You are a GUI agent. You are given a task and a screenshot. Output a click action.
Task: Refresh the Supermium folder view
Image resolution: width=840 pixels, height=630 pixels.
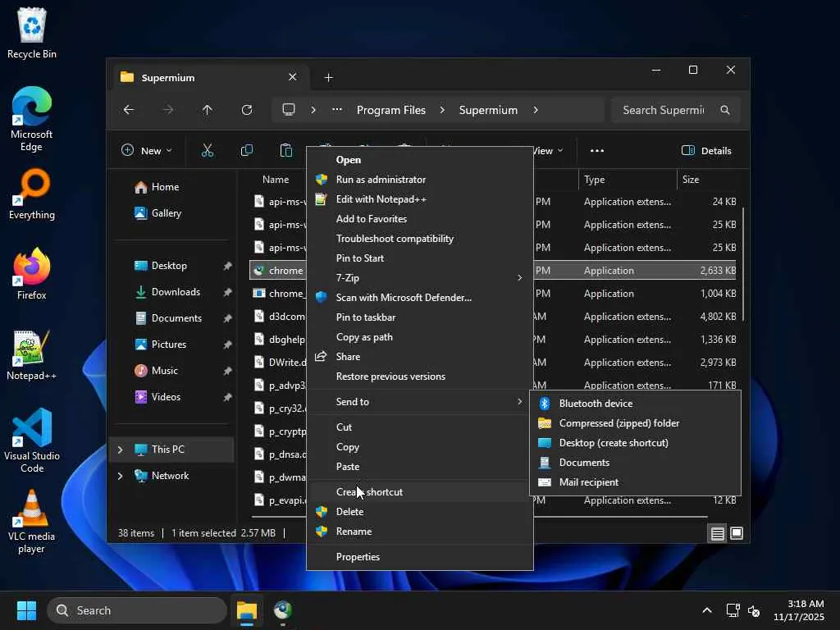[x=246, y=110]
